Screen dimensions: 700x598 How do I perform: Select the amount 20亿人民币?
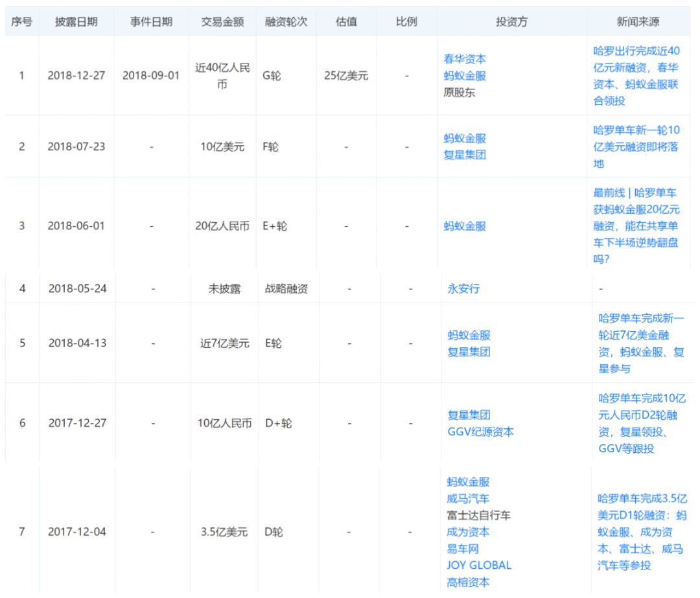coord(222,226)
